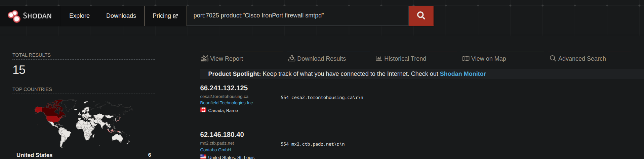Viewport: 644px width, 159px height.
Task: Click the Advanced Search magnifier icon
Action: (553, 59)
